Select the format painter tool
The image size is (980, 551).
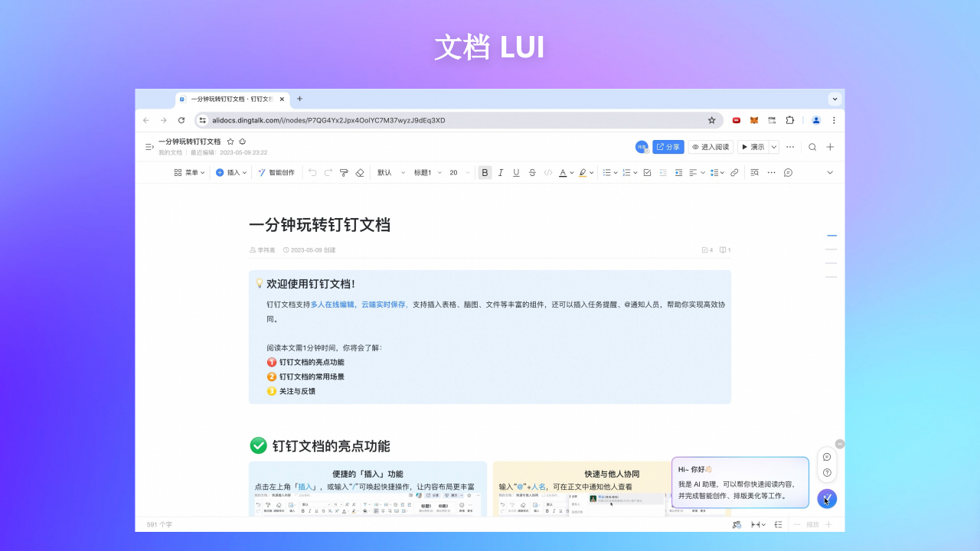(x=344, y=172)
